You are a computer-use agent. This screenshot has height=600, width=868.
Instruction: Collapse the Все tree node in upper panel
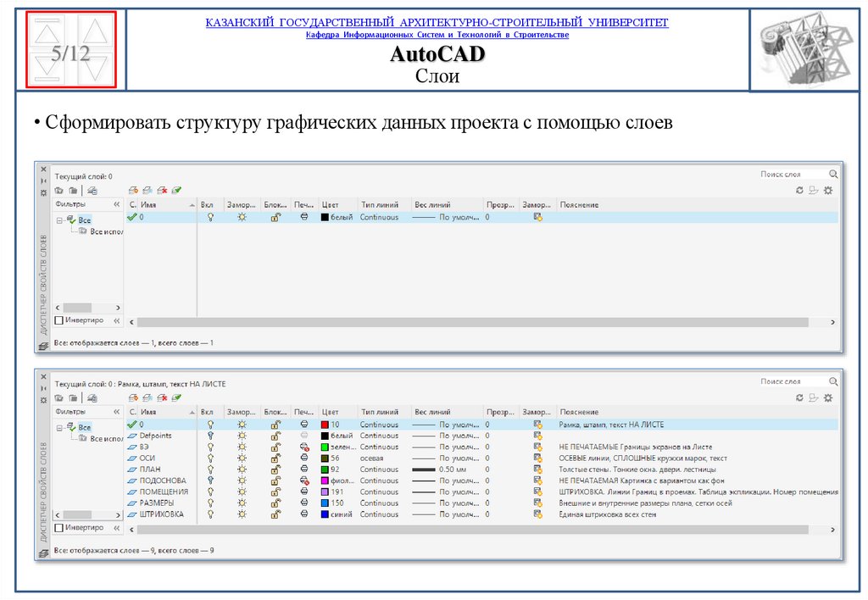60,220
